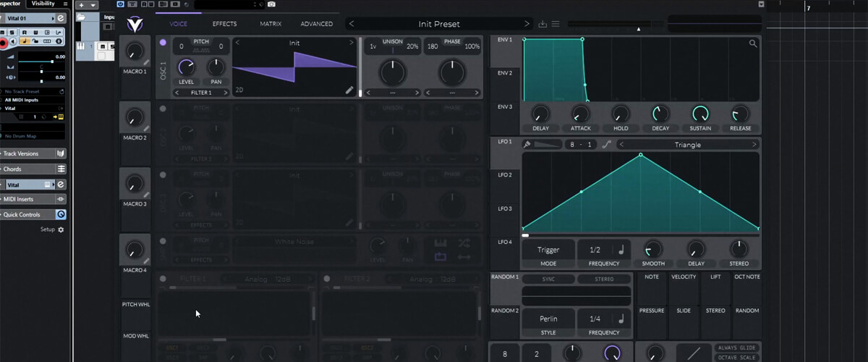The height and width of the screenshot is (362, 868).
Task: Enable oscillator 2 power toggle
Action: (x=163, y=109)
